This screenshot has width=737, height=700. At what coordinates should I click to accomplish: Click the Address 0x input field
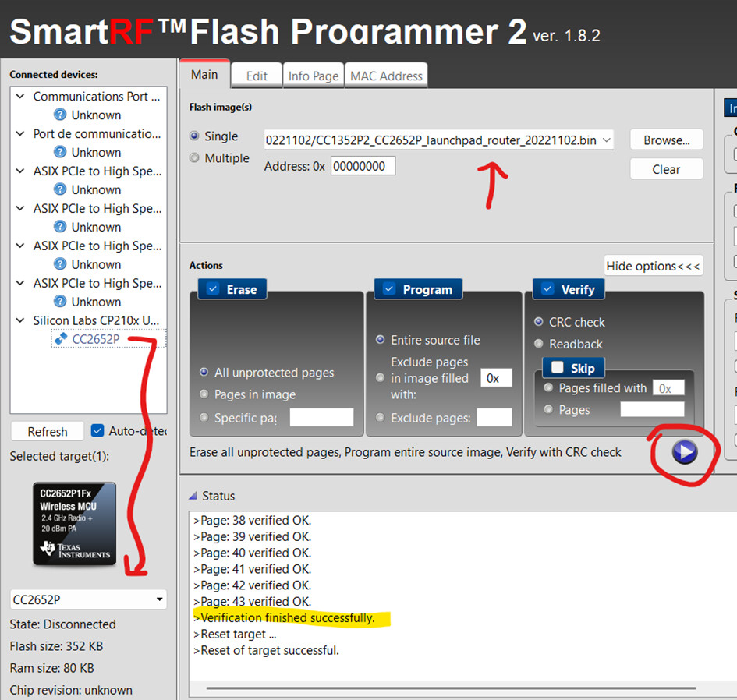(x=363, y=166)
